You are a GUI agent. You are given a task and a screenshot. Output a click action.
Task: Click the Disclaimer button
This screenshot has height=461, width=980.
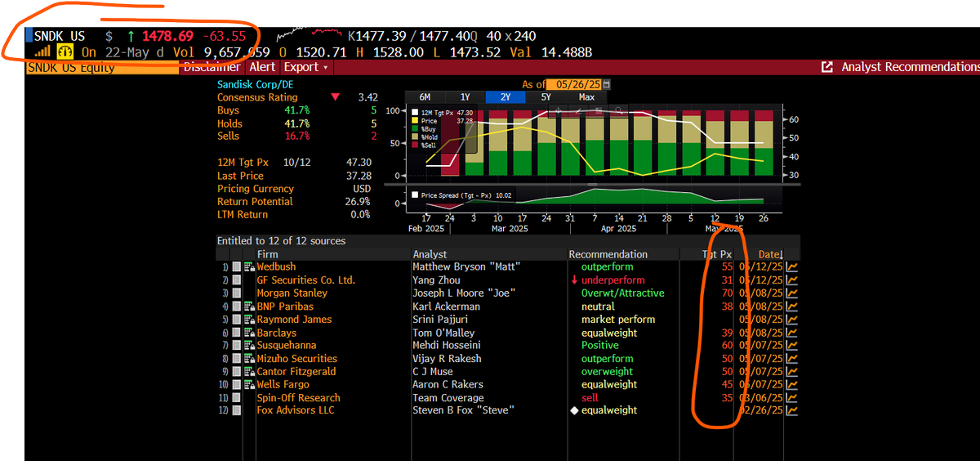pos(212,67)
